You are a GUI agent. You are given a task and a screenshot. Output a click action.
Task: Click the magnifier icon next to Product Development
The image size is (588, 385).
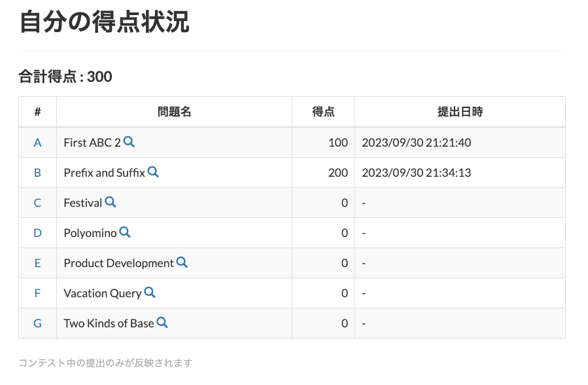182,263
